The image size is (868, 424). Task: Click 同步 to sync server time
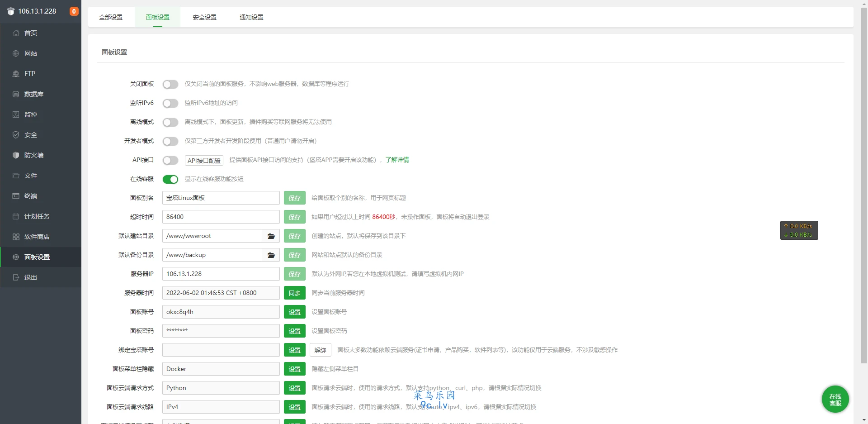click(x=295, y=293)
